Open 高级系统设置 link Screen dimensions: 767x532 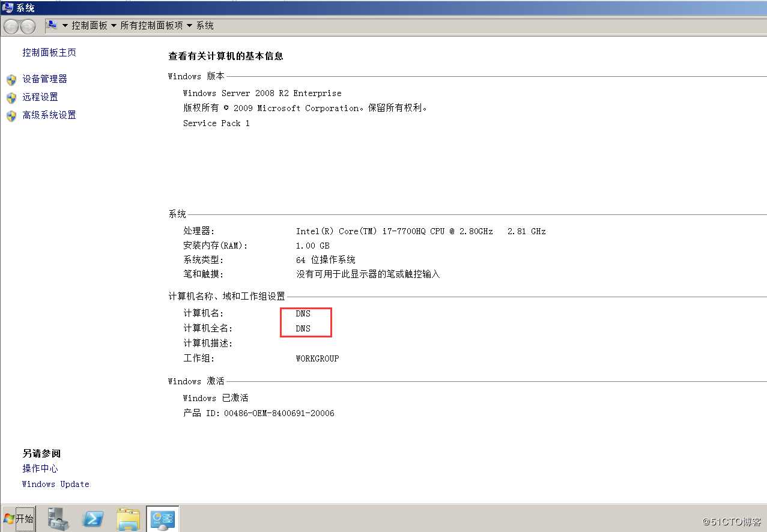tap(49, 115)
